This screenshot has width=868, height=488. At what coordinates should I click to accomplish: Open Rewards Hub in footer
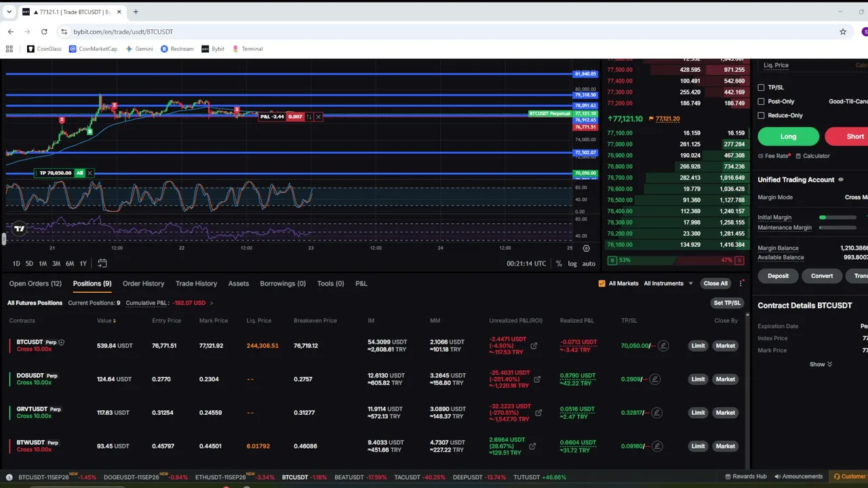745,476
